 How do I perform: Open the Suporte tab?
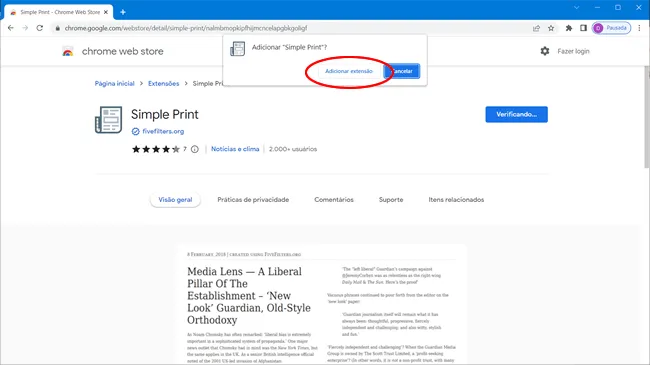[x=391, y=200]
